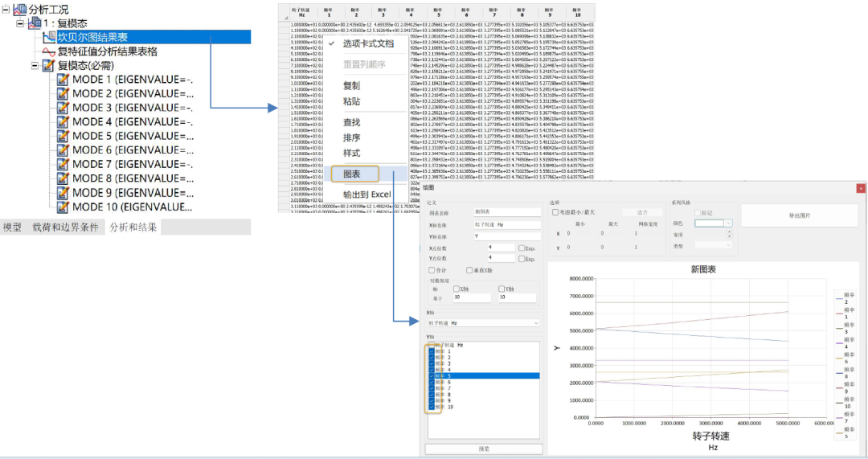
Task: Click the MODE 6 result icon
Action: click(x=63, y=150)
